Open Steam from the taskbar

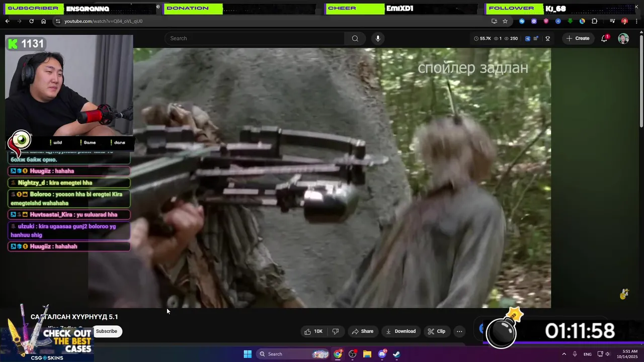click(396, 354)
